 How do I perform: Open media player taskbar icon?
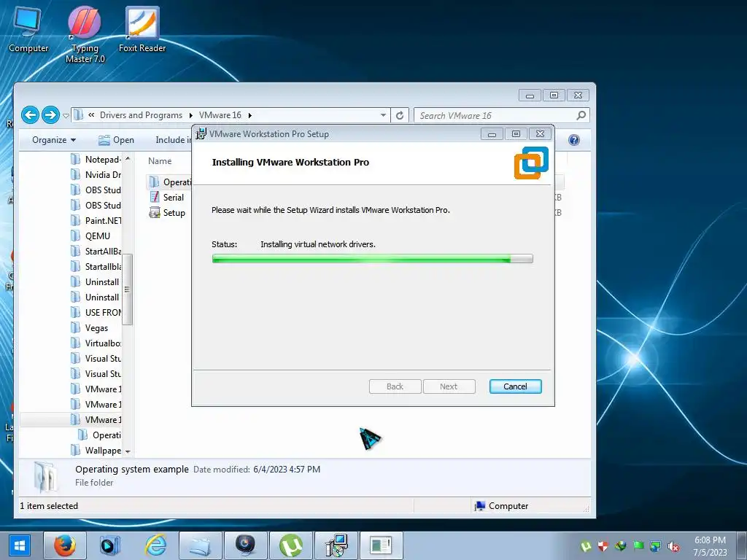(x=110, y=545)
